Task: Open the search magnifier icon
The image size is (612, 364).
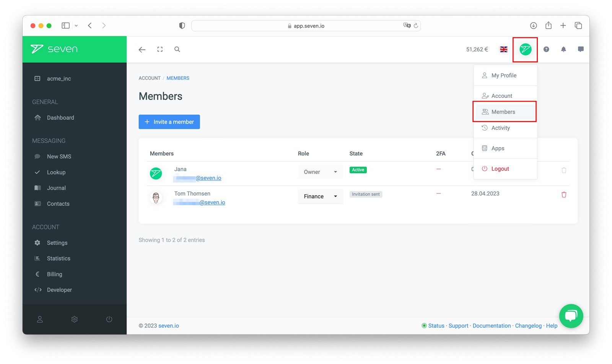Action: coord(177,49)
